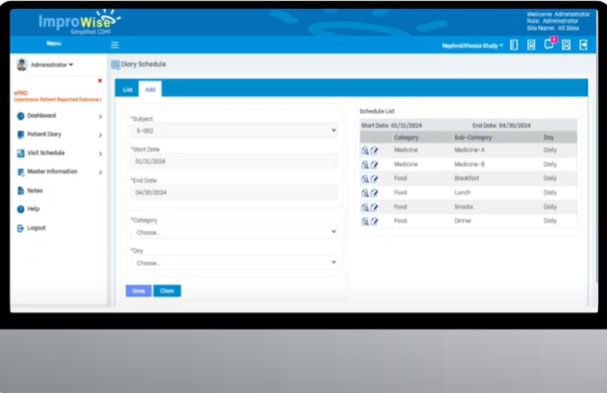The image size is (607, 393).
Task: View the Breakfast schedule entry
Action: coord(365,179)
